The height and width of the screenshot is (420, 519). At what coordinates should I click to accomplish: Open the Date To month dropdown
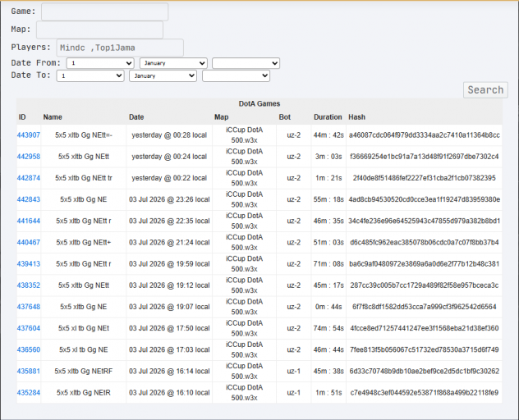pyautogui.click(x=163, y=75)
